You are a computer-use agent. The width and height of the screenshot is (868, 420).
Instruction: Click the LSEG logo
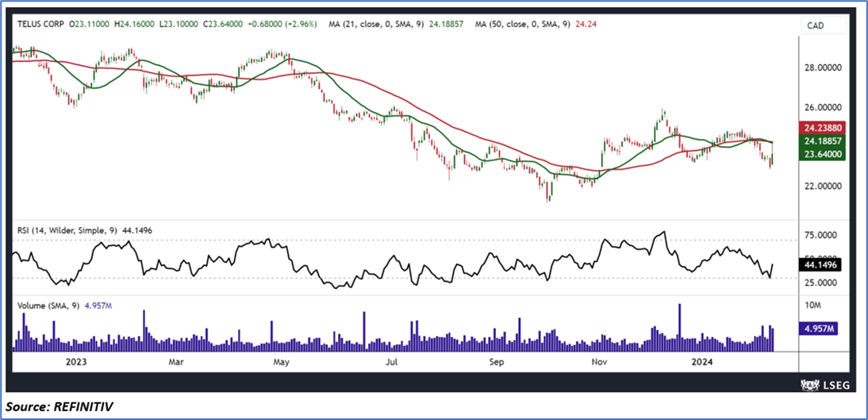coord(824,384)
